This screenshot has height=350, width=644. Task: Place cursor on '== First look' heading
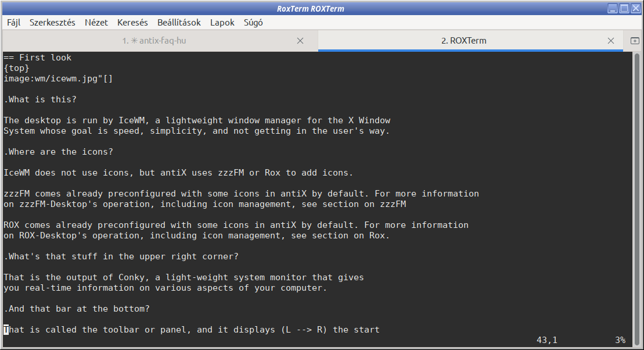coord(37,58)
